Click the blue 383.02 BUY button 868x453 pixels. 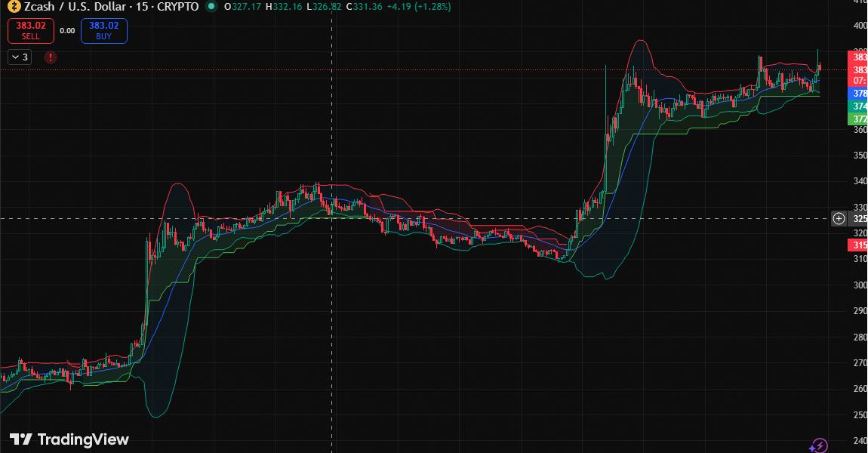pyautogui.click(x=104, y=31)
